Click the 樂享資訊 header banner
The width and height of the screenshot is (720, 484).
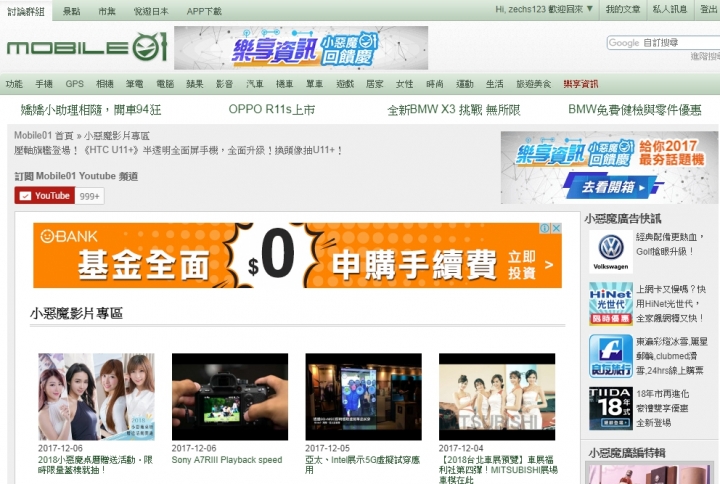click(x=301, y=48)
